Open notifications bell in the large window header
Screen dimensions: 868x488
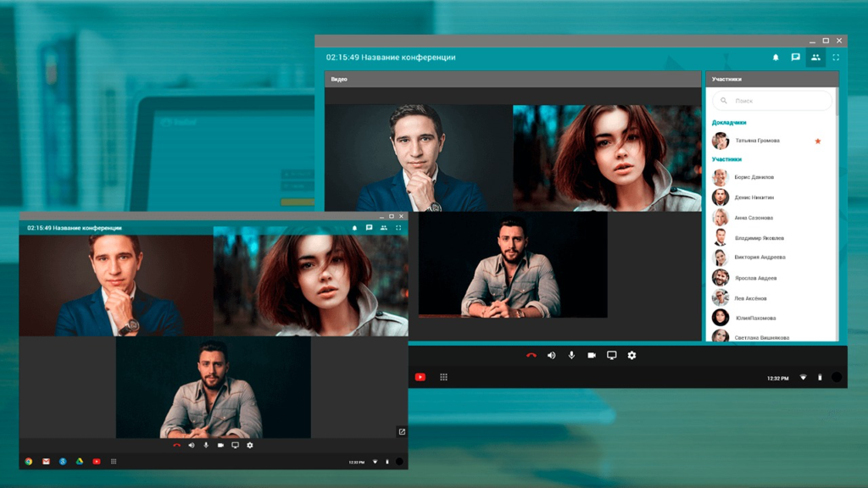click(776, 58)
